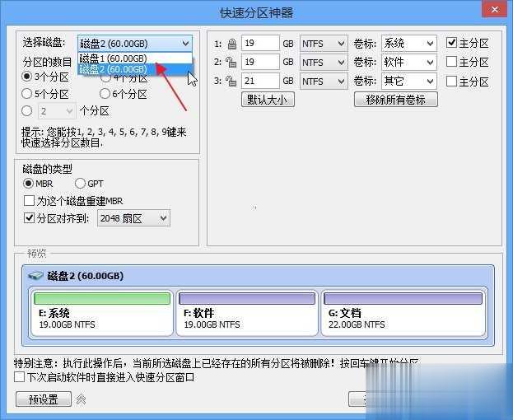
Task: Click the lock icon for partition 1
Action: pos(232,44)
